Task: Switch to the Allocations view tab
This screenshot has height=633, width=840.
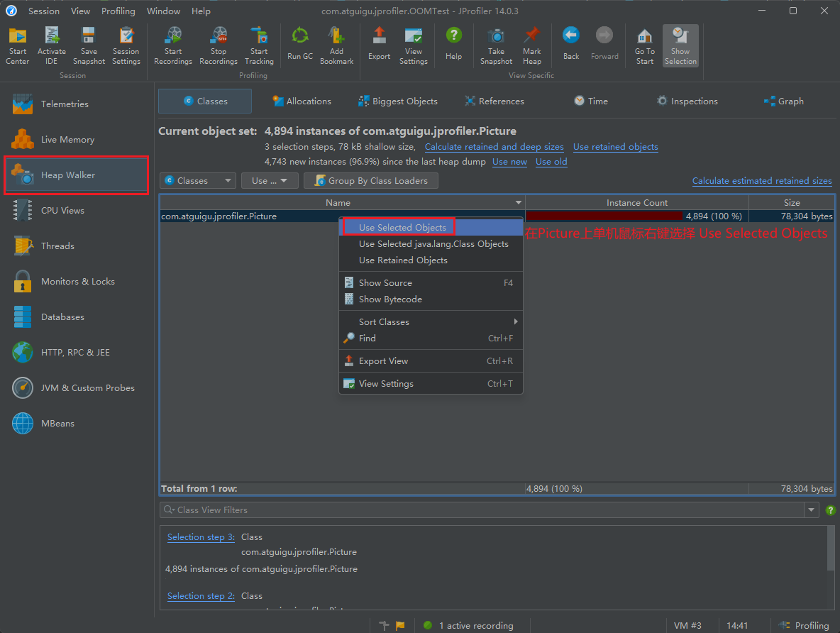Action: point(302,101)
